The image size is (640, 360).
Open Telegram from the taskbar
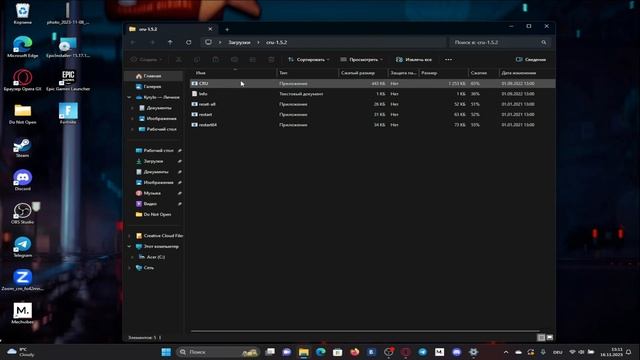(422, 352)
